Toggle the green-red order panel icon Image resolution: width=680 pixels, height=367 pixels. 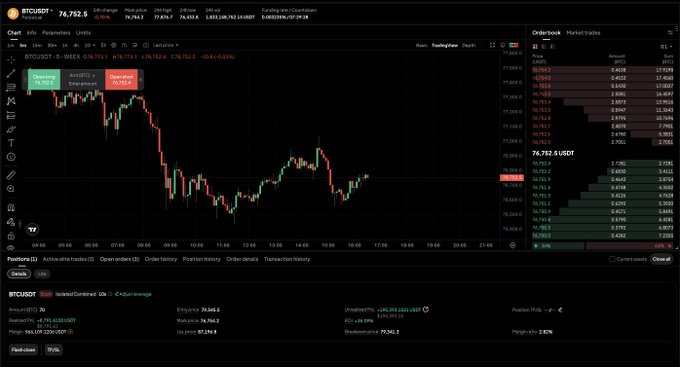pos(514,45)
